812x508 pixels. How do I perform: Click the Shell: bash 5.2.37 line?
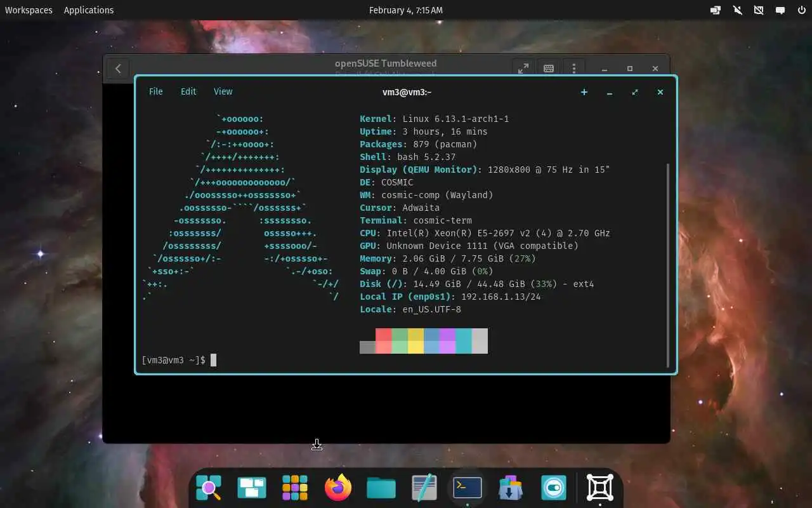[x=408, y=157]
